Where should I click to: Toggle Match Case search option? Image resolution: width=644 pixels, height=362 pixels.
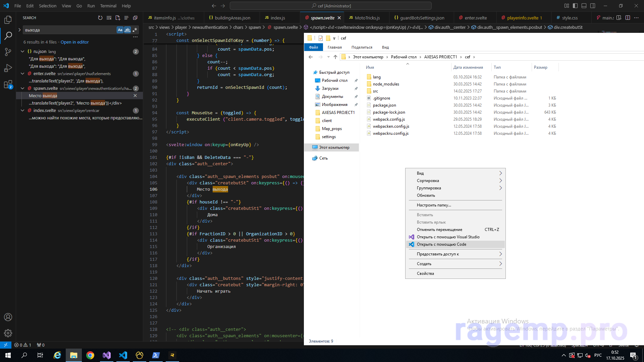pyautogui.click(x=120, y=30)
